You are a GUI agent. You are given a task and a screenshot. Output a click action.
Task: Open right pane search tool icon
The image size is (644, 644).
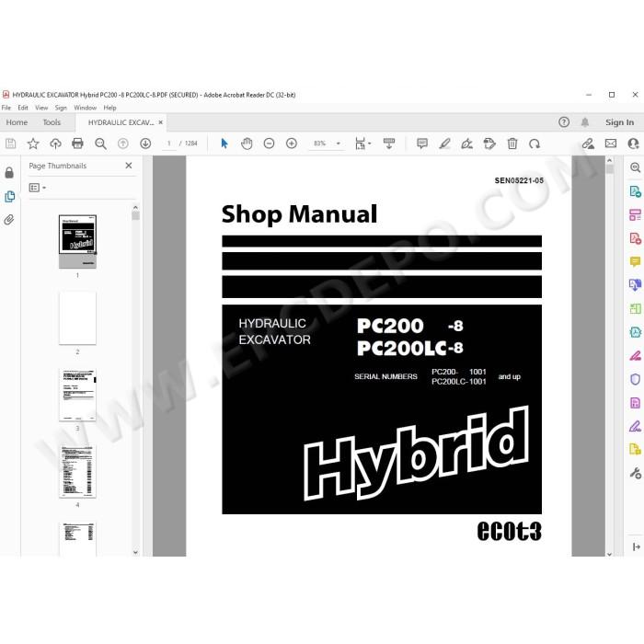point(635,167)
